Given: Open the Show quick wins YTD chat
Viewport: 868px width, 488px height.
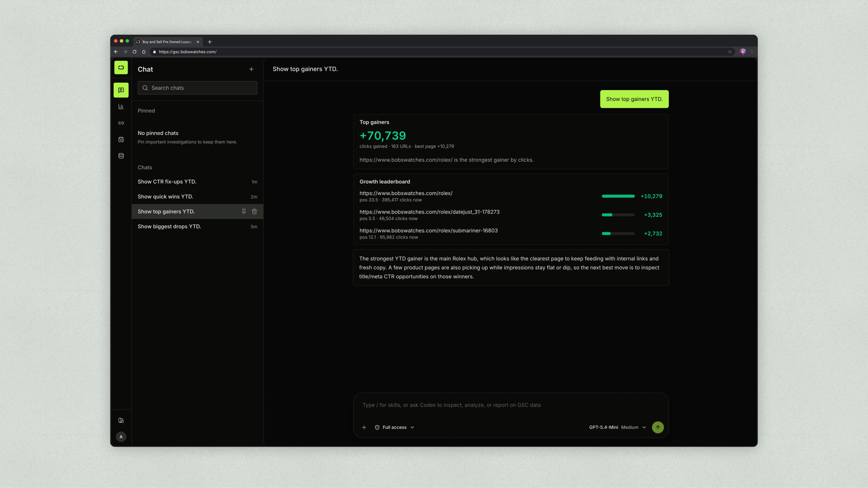Looking at the screenshot, I should click(x=197, y=196).
